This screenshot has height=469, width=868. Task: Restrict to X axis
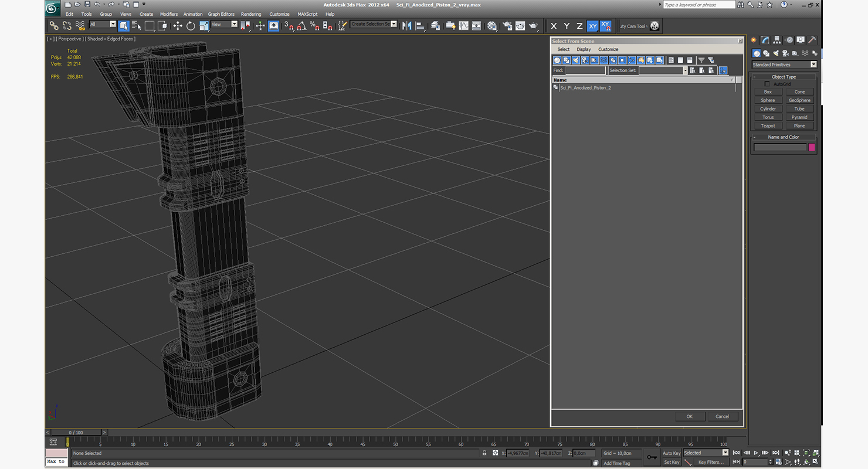(x=554, y=26)
